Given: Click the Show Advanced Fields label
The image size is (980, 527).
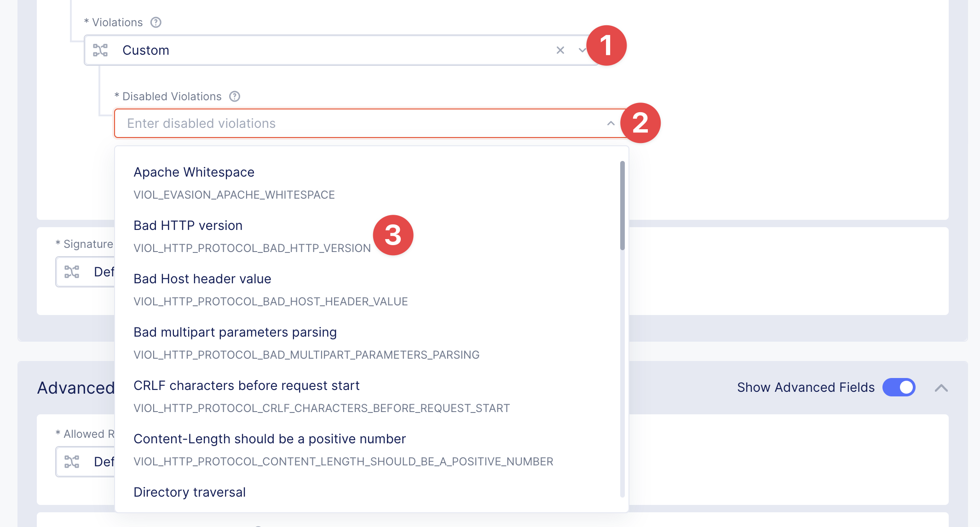Looking at the screenshot, I should [x=805, y=387].
